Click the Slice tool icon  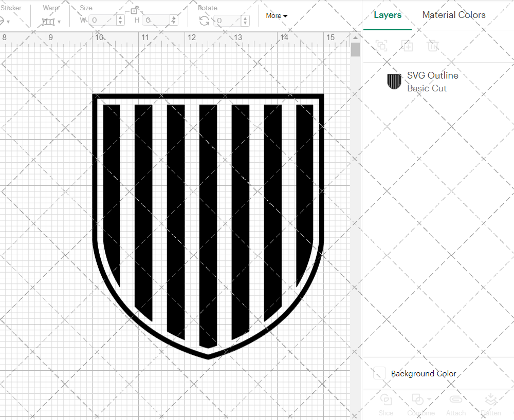coord(386,399)
